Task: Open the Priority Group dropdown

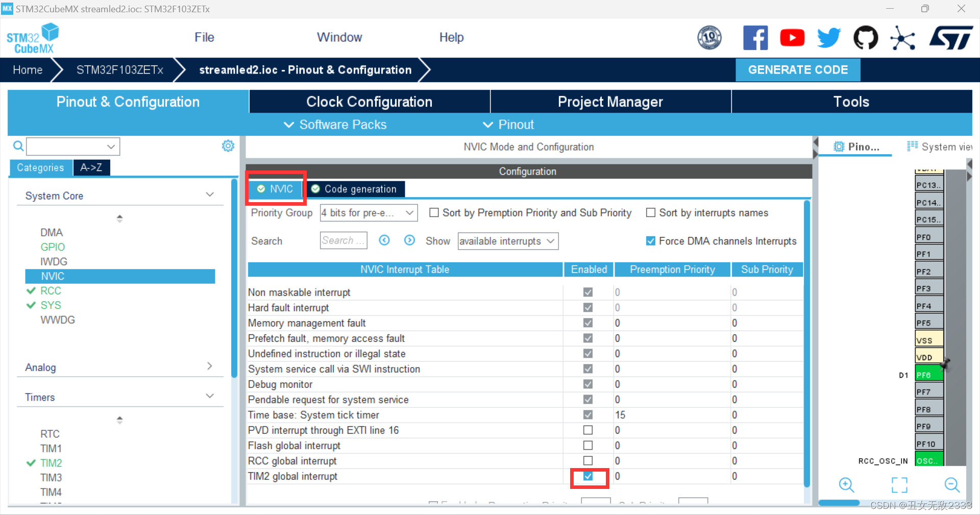Action: click(x=369, y=213)
